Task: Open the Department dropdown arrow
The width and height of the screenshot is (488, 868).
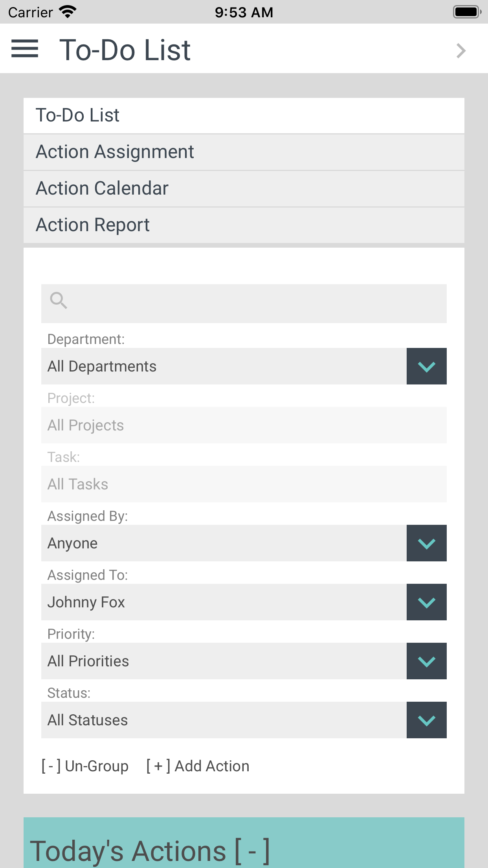Action: (x=426, y=366)
